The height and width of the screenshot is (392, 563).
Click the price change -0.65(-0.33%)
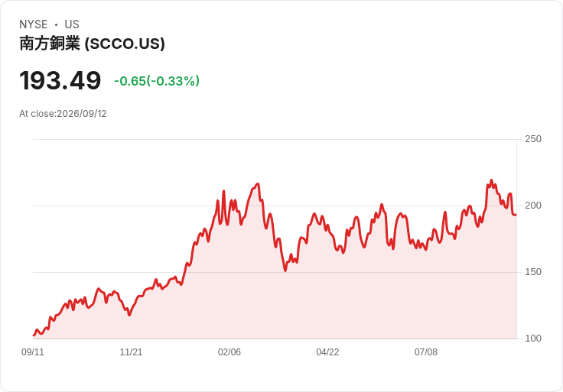157,81
